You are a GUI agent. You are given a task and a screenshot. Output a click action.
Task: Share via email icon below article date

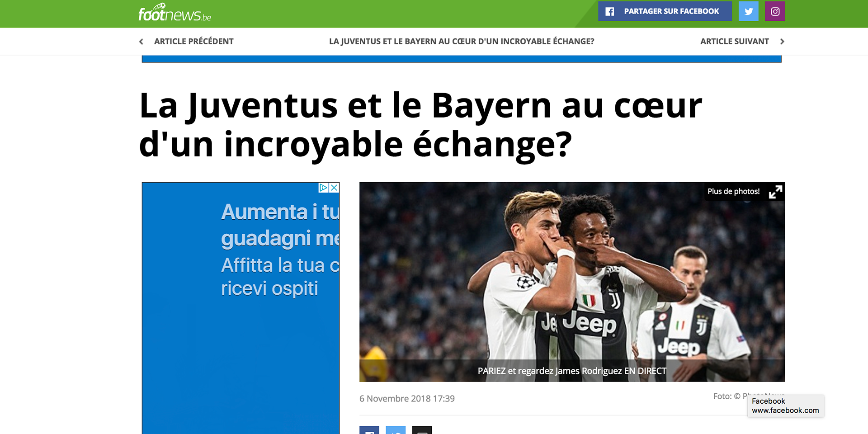point(422,430)
